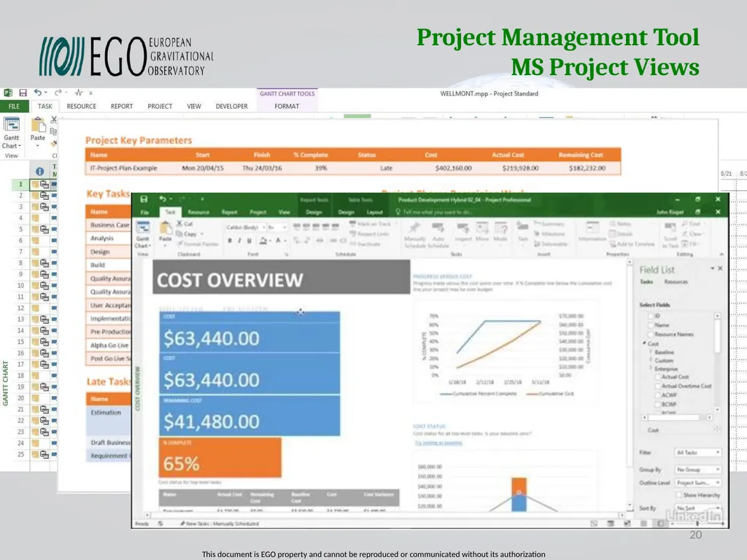Cut scissors icon in Clipboard group
The width and height of the screenshot is (747, 560).
click(180, 223)
